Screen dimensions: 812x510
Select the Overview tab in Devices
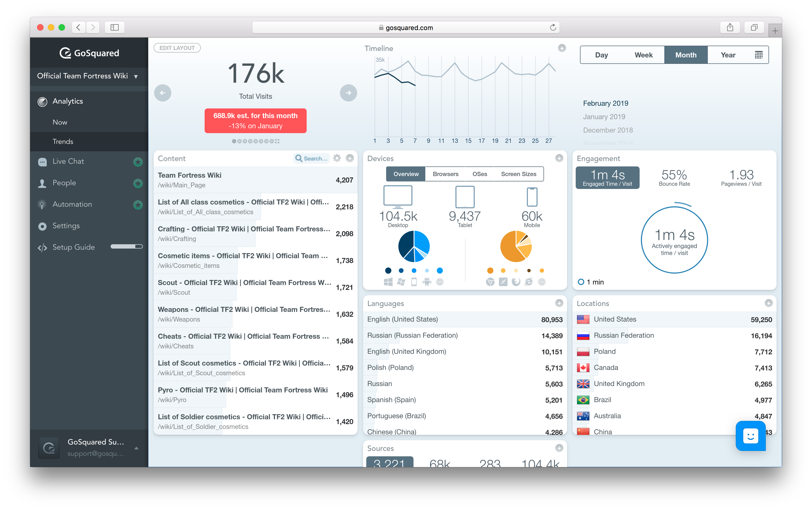coord(406,173)
